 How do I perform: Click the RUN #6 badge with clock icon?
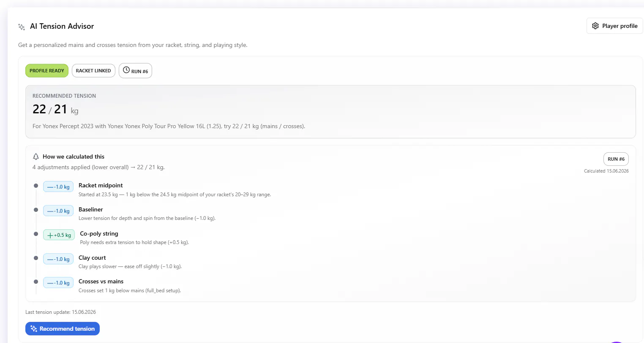[x=135, y=71]
